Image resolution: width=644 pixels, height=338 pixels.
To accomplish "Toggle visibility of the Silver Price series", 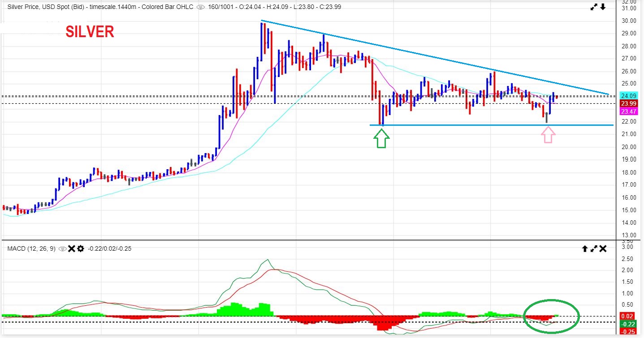I will click(201, 7).
